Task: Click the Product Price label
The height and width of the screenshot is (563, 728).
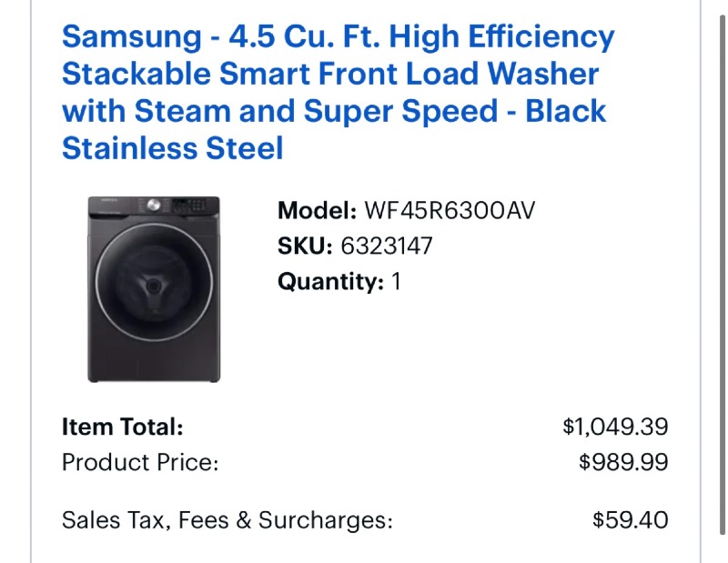Action: pyautogui.click(x=140, y=462)
